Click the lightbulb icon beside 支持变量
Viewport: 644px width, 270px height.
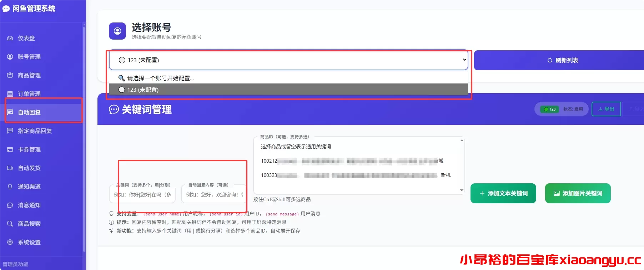tap(111, 214)
